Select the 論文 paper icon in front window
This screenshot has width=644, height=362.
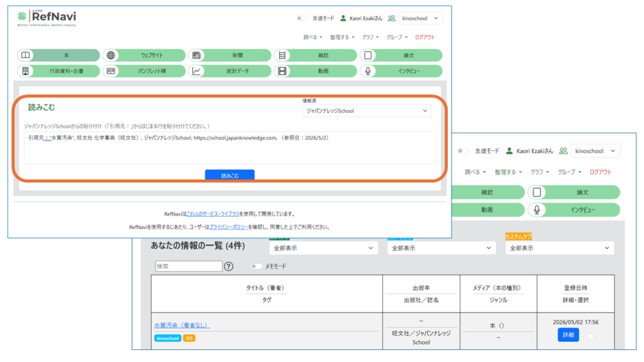(x=368, y=55)
